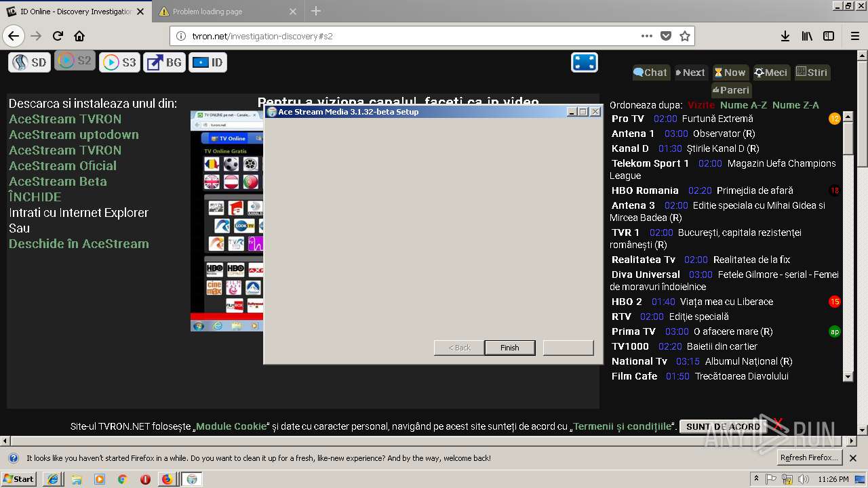Show hidden tray icons arrow
The image size is (868, 488).
tap(756, 479)
